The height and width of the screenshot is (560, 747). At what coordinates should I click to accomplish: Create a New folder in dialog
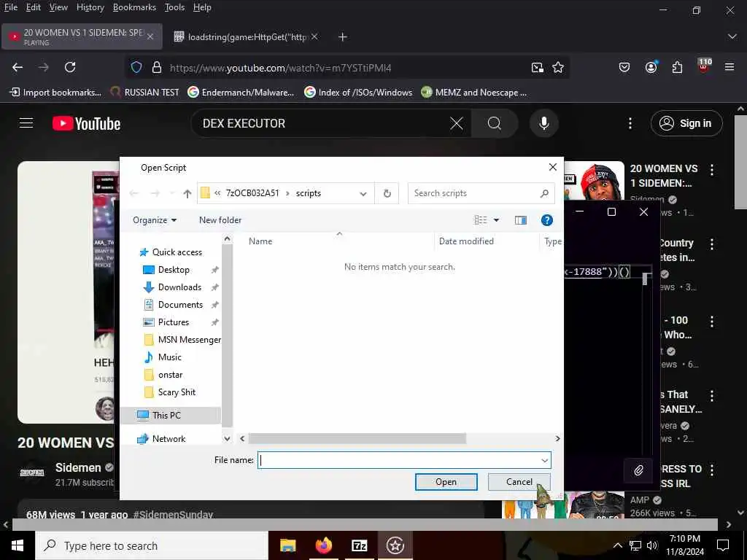click(x=220, y=220)
